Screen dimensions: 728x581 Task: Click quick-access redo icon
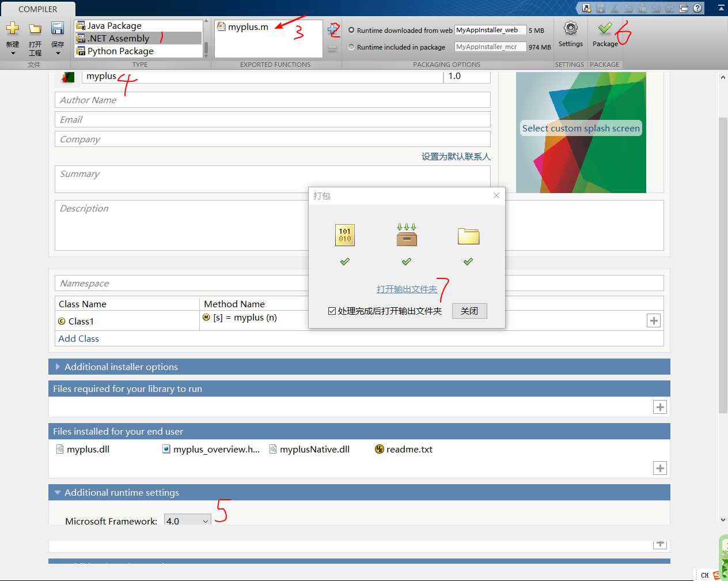pos(670,8)
